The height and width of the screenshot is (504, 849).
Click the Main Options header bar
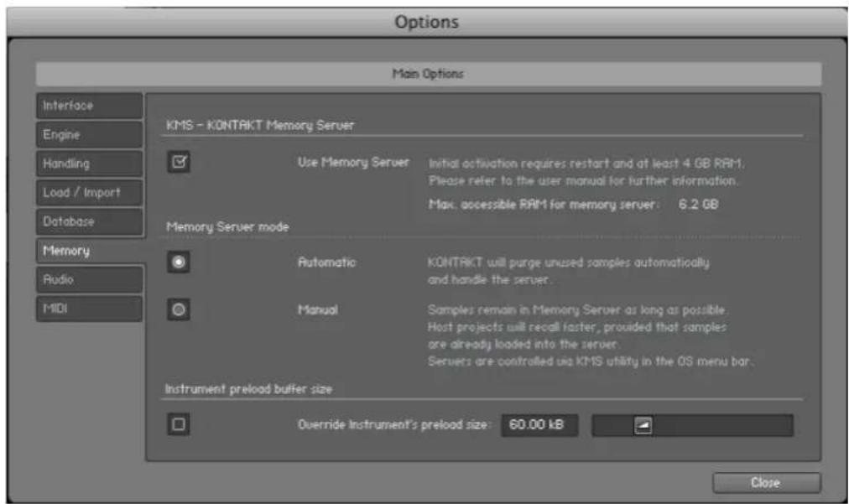[429, 74]
